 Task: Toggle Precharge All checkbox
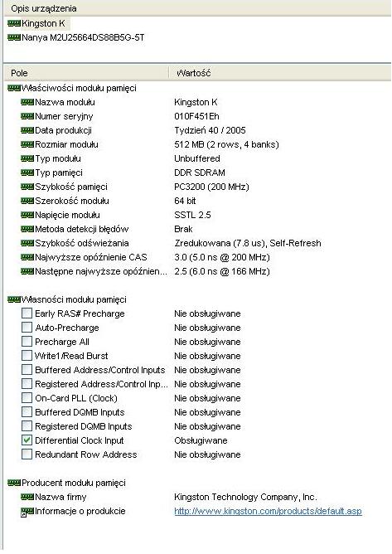coord(27,342)
